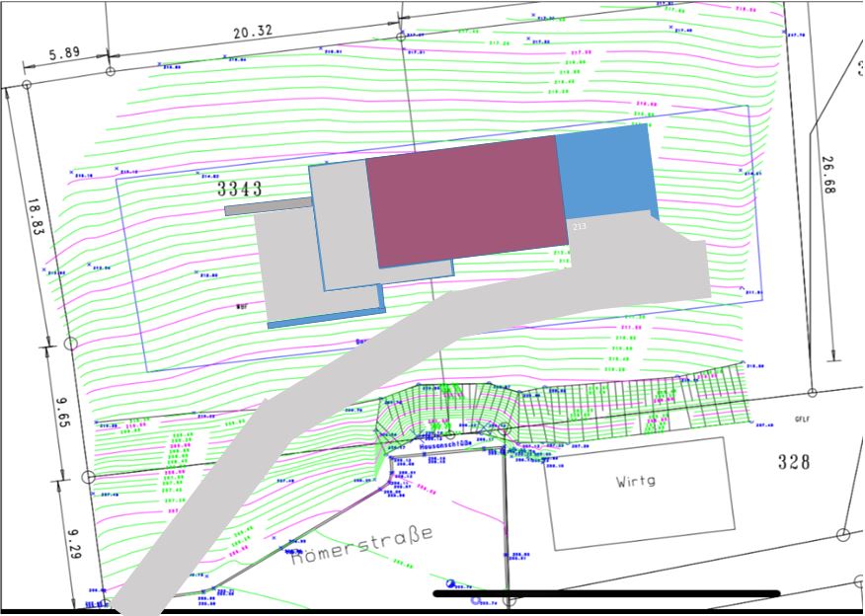This screenshot has width=865, height=616.
Task: Click parcel number 3343 label
Action: (240, 189)
